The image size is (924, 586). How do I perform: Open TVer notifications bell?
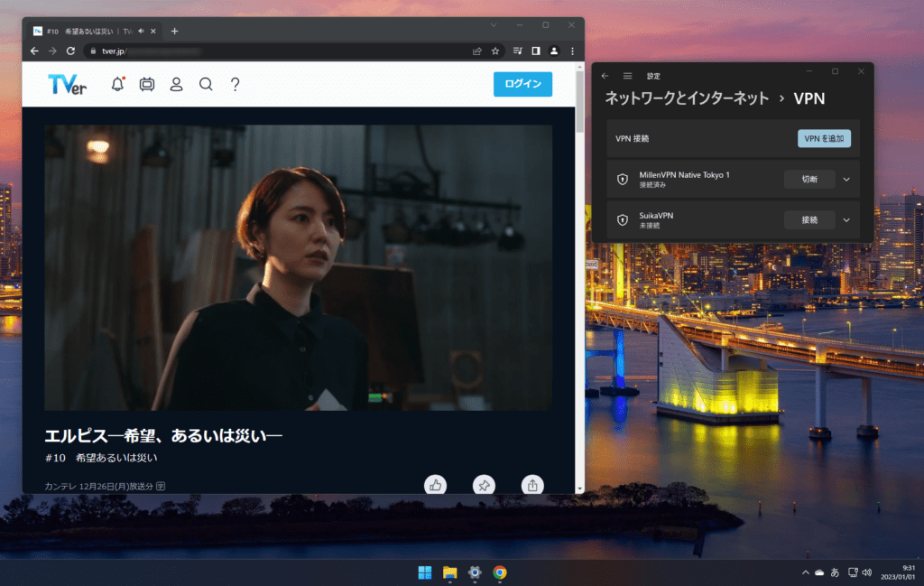pos(118,84)
